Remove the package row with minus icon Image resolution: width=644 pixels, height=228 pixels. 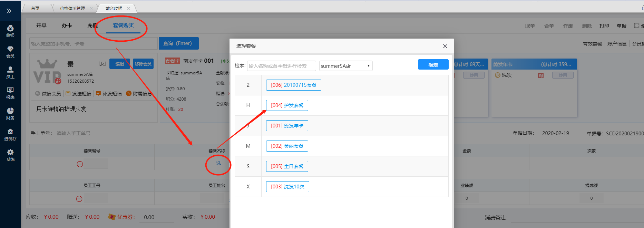(x=80, y=164)
